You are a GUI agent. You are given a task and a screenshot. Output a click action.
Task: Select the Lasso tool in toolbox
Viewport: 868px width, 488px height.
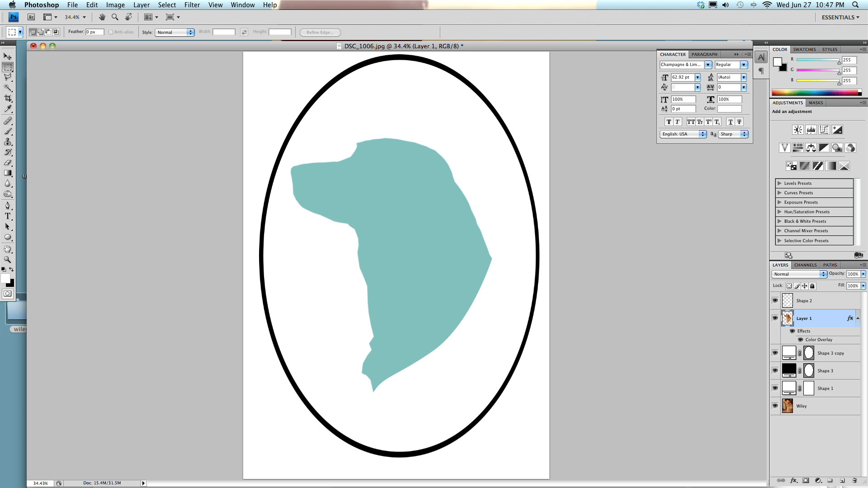point(8,78)
